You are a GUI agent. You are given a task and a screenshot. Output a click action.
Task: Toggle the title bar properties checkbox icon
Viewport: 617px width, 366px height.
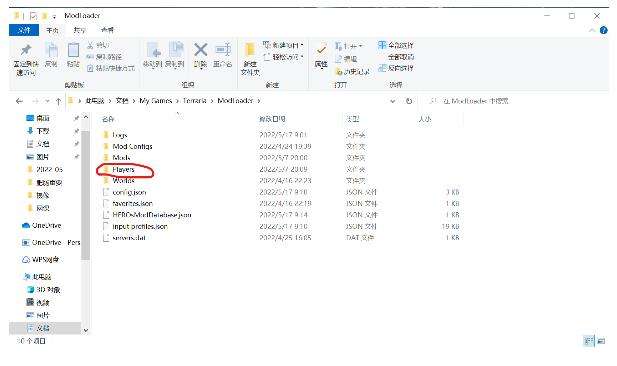pyautogui.click(x=33, y=16)
